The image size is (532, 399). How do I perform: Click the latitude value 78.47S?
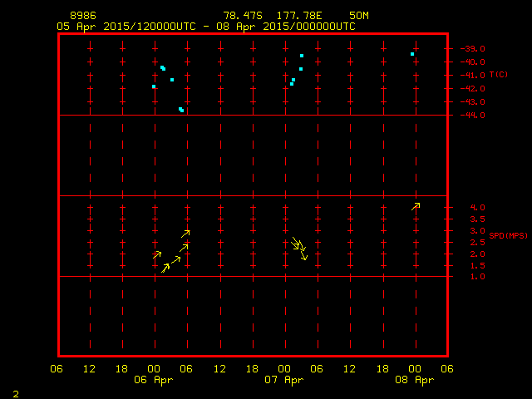coord(243,16)
